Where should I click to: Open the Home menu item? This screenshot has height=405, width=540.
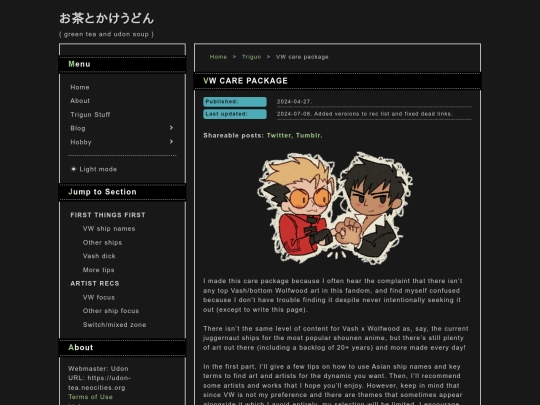pyautogui.click(x=80, y=87)
